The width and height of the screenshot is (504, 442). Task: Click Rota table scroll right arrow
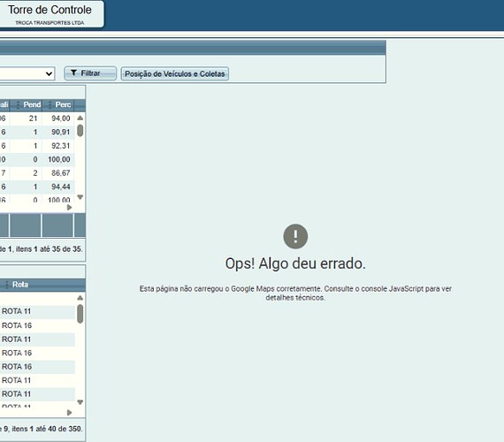70,413
